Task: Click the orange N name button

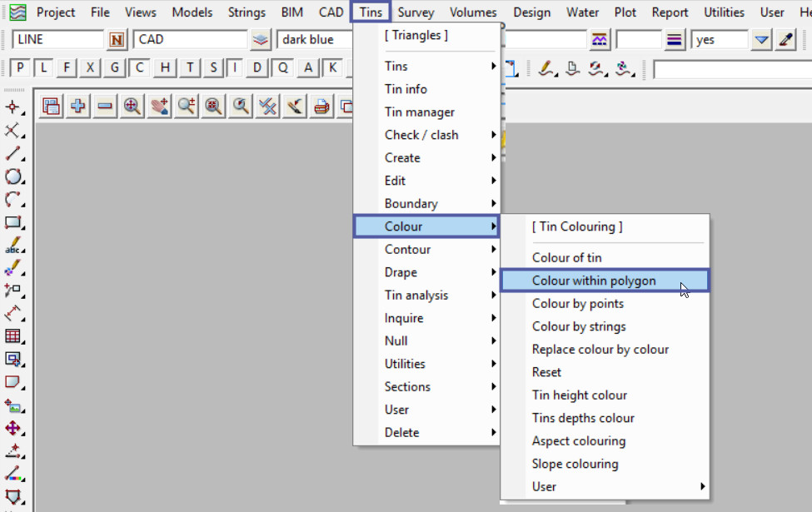Action: [x=117, y=40]
